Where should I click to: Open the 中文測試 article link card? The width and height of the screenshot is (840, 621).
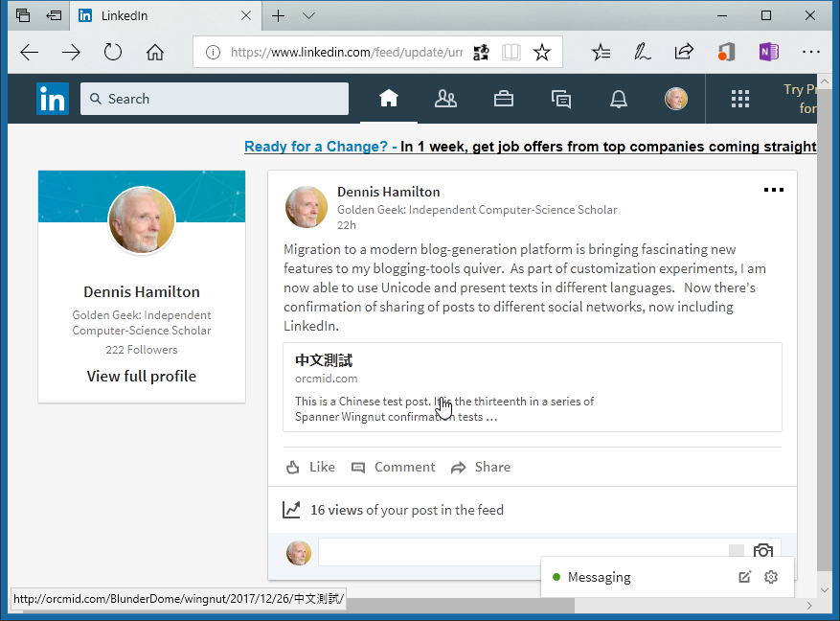point(533,387)
